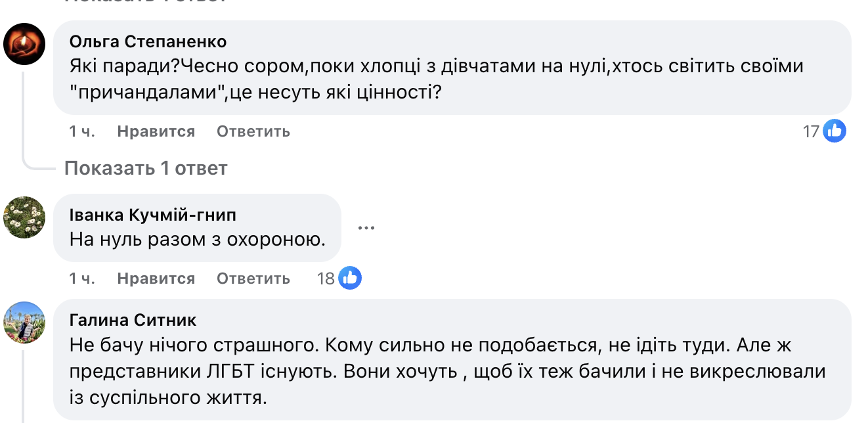
Task: Click the 1 ч. timestamp on Іванка's comment
Action: pyautogui.click(x=82, y=278)
